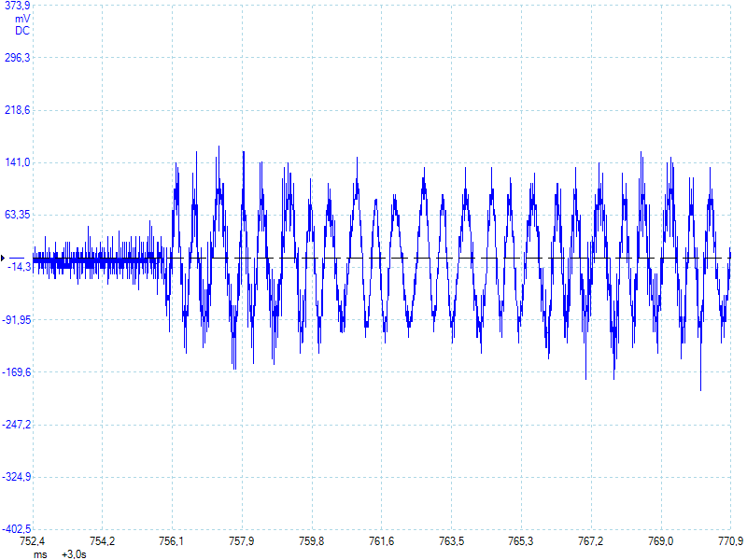Click the 759,8 time axis label
The image size is (747, 560).
(x=312, y=541)
